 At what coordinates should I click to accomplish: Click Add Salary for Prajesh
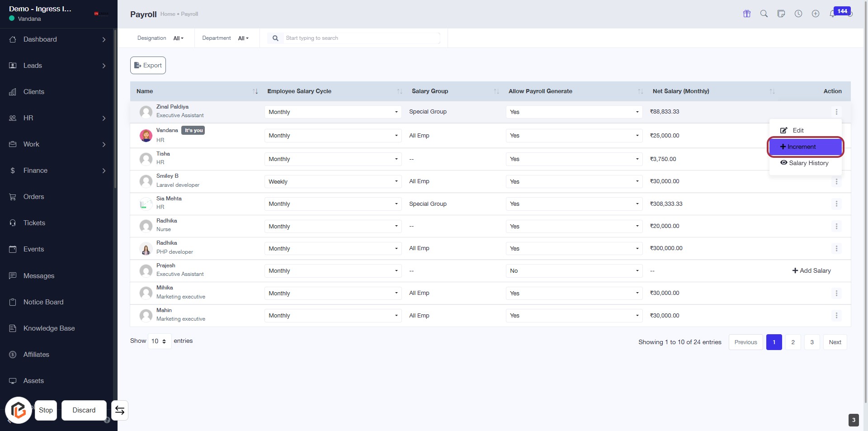[811, 271]
